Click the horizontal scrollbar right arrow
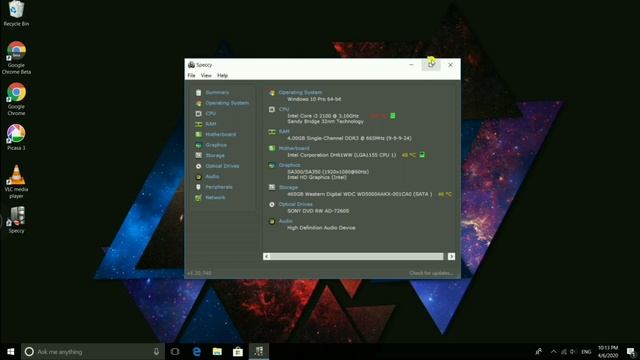640x360 pixels. point(451,256)
